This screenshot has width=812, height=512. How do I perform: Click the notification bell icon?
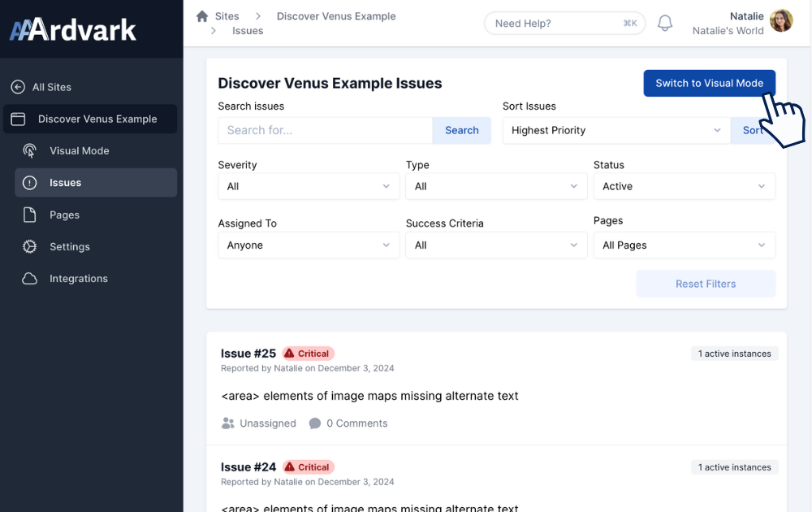[665, 23]
